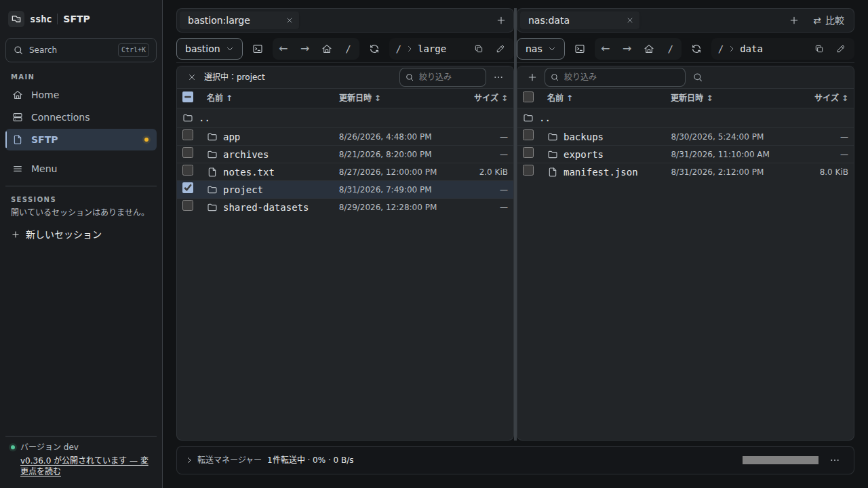Open terminal icon in nas pane toolbar
Screen dimensions: 868x488
[580, 49]
